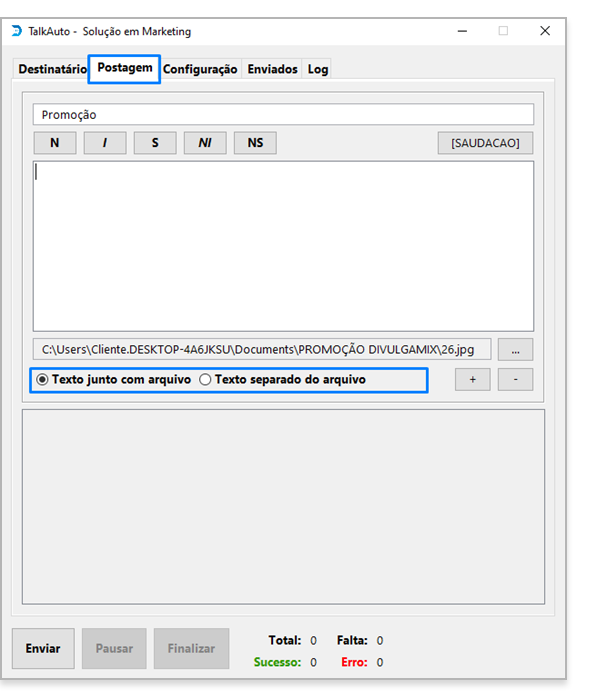Open the Configuração tab
The width and height of the screenshot is (599, 698).
(x=200, y=69)
